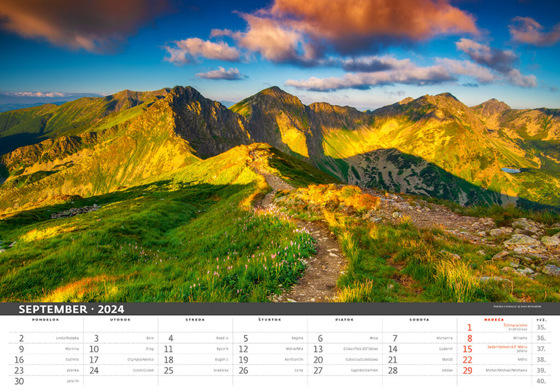The width and height of the screenshot is (560, 392).
Task: Select date 21 in the Sobota column
Action: pyautogui.click(x=393, y=360)
